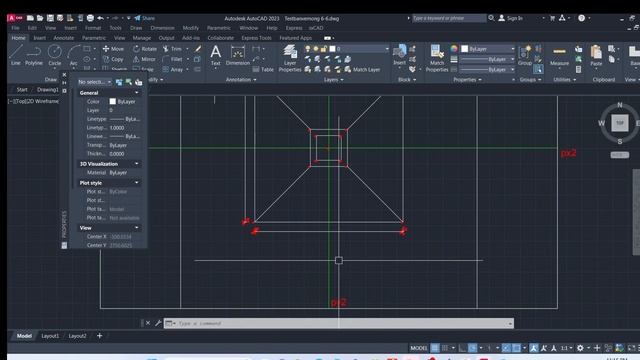Toggle object snap in status bar

click(516, 348)
